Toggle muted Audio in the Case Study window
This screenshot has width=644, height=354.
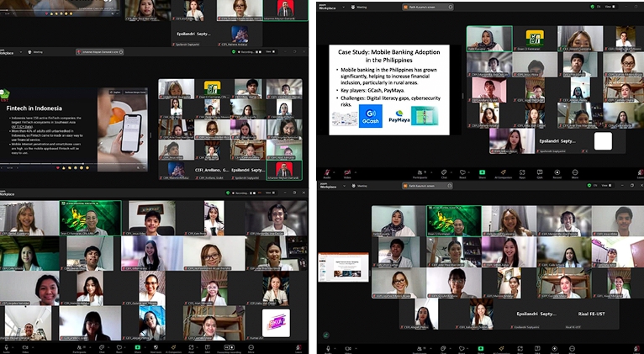pos(327,172)
